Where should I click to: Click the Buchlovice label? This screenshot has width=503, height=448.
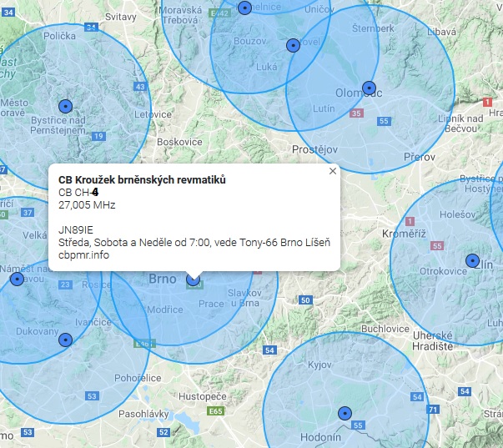tap(385, 329)
